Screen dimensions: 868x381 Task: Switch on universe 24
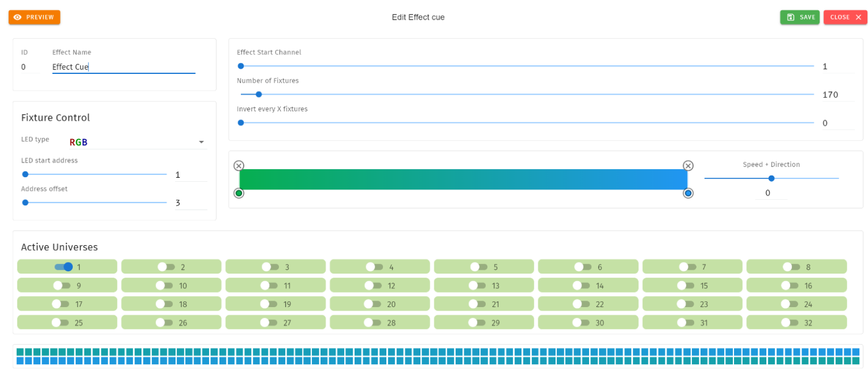tap(789, 304)
